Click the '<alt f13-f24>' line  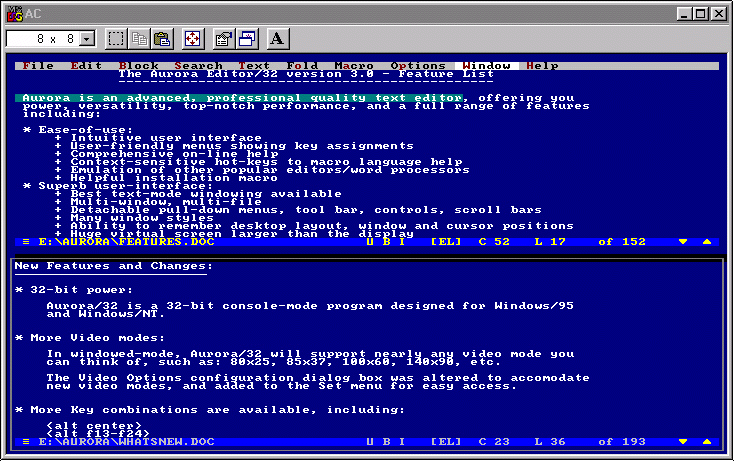coord(98,434)
